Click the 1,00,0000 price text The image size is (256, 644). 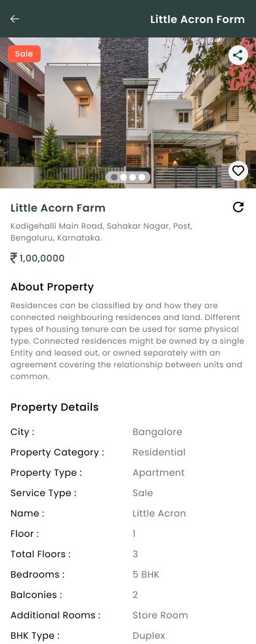[42, 258]
